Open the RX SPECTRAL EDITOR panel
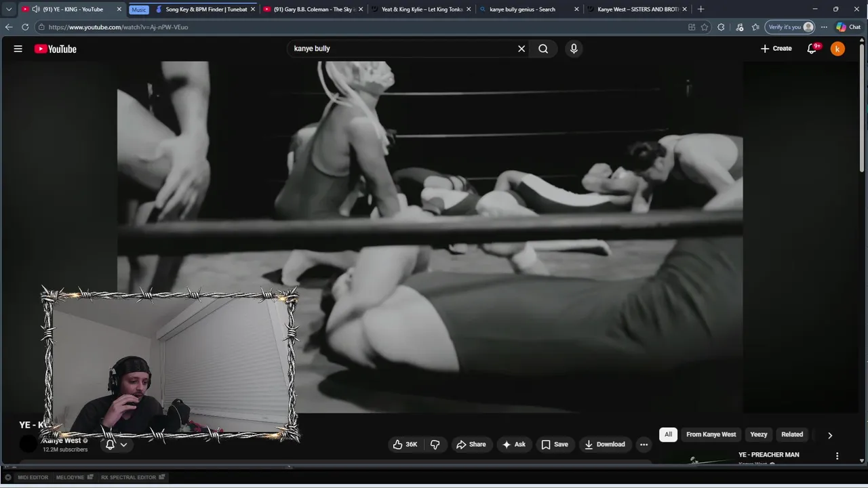Screen dimensions: 868x488 point(133,477)
